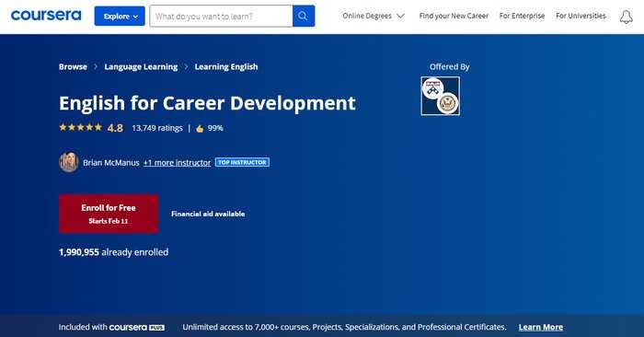Click Brian McManus instructor avatar

(69, 162)
